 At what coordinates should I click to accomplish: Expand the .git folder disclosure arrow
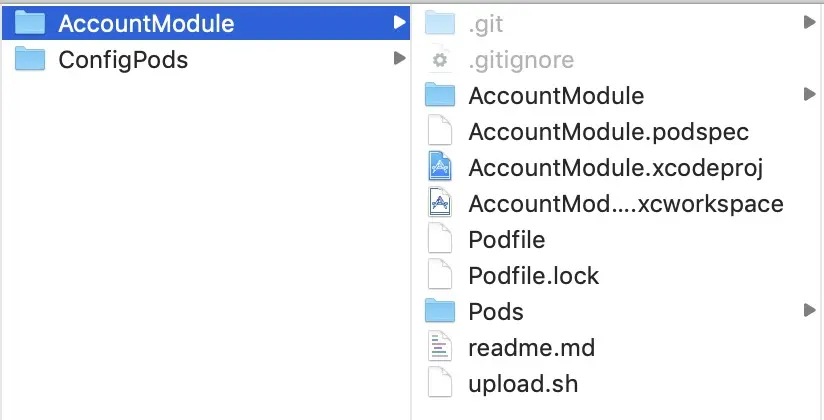(809, 22)
